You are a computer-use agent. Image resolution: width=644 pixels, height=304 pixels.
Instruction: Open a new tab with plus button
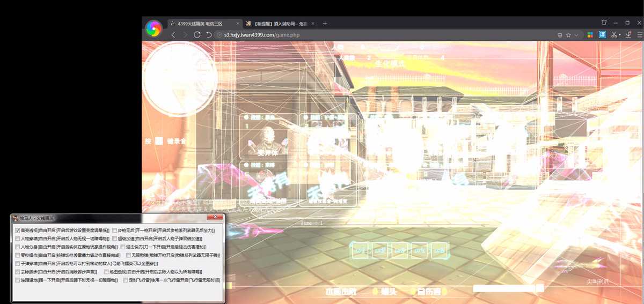point(325,24)
